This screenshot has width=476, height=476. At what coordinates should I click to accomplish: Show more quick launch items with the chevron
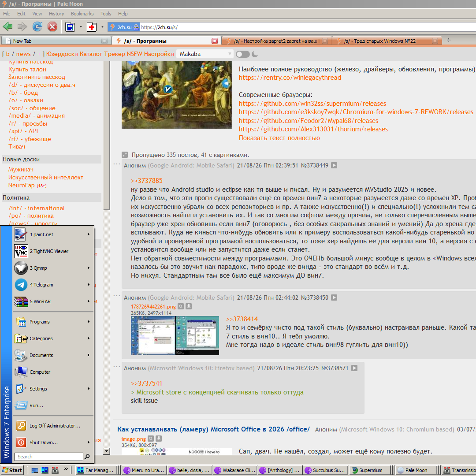pos(66,470)
